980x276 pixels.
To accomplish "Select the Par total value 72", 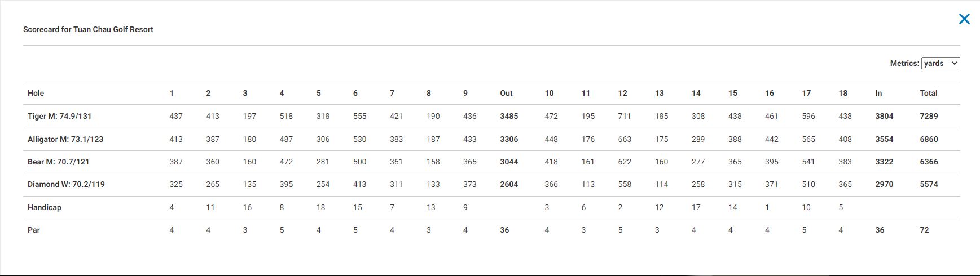I will [x=924, y=230].
